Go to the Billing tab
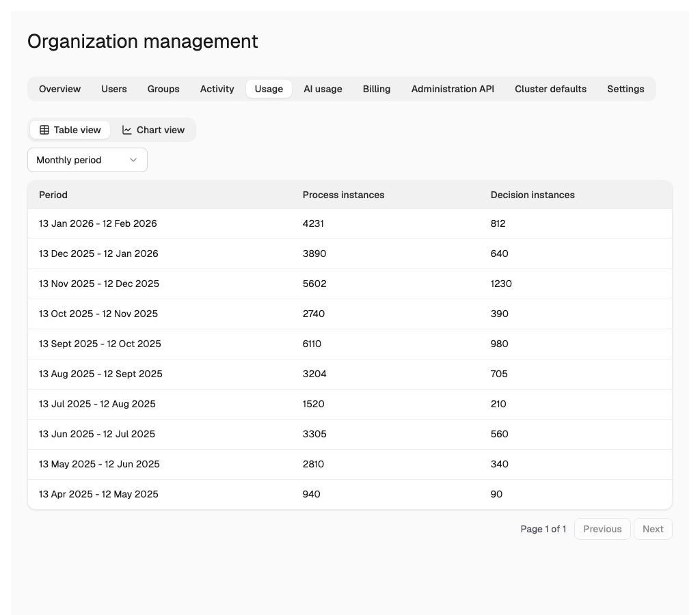Viewport: 700px width, 615px height. click(377, 89)
